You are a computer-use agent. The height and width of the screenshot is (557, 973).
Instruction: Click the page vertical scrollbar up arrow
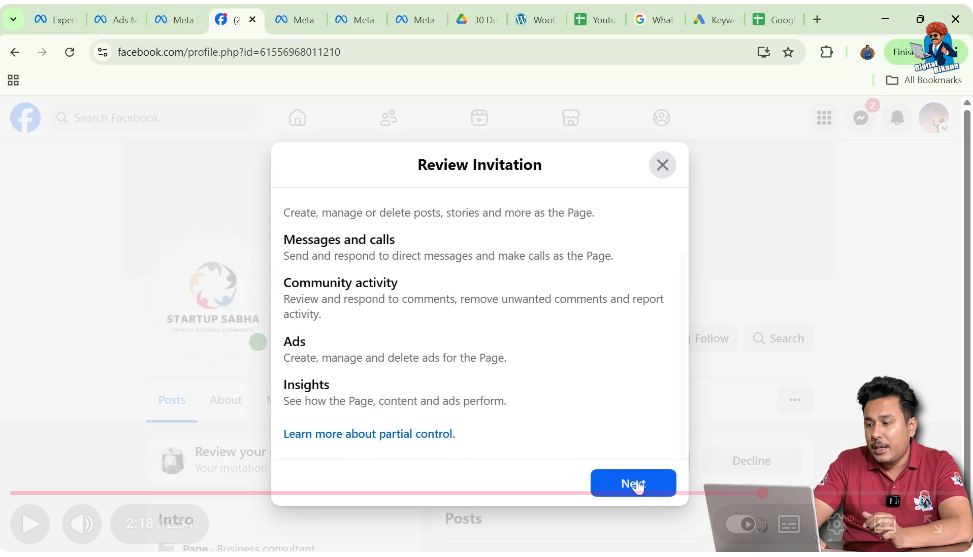pyautogui.click(x=967, y=102)
